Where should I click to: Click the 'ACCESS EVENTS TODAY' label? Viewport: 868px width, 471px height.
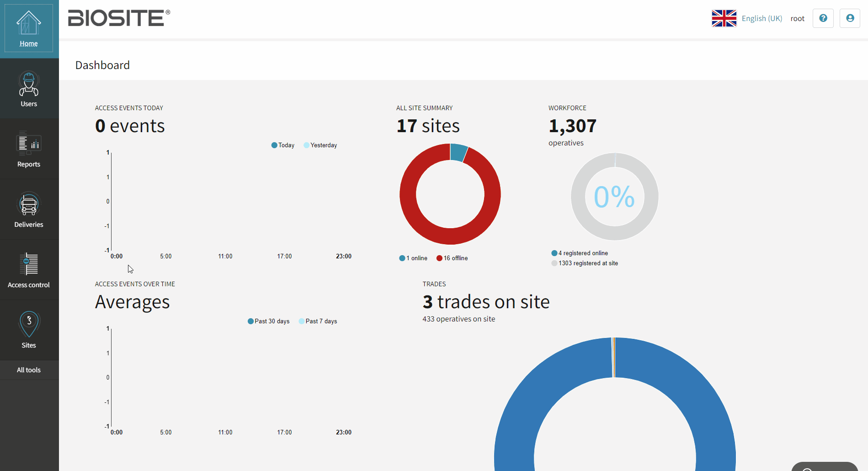[x=129, y=108]
